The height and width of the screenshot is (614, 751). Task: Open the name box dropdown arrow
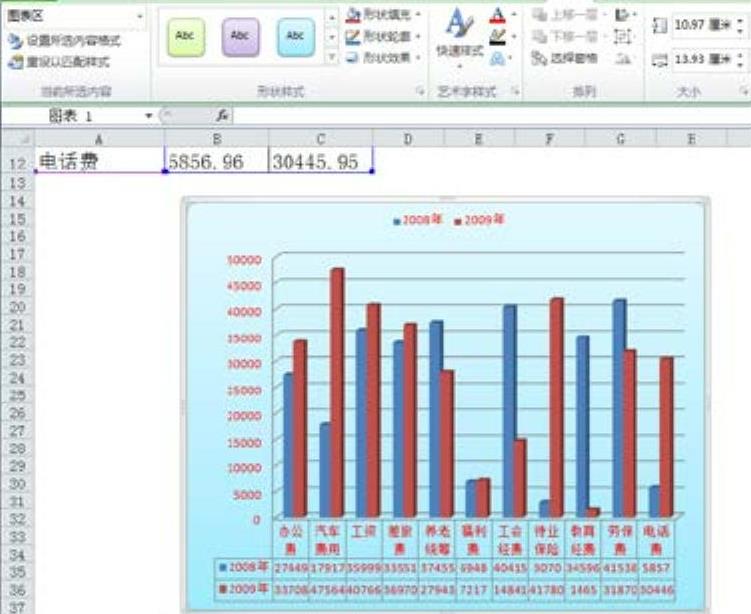[148, 115]
